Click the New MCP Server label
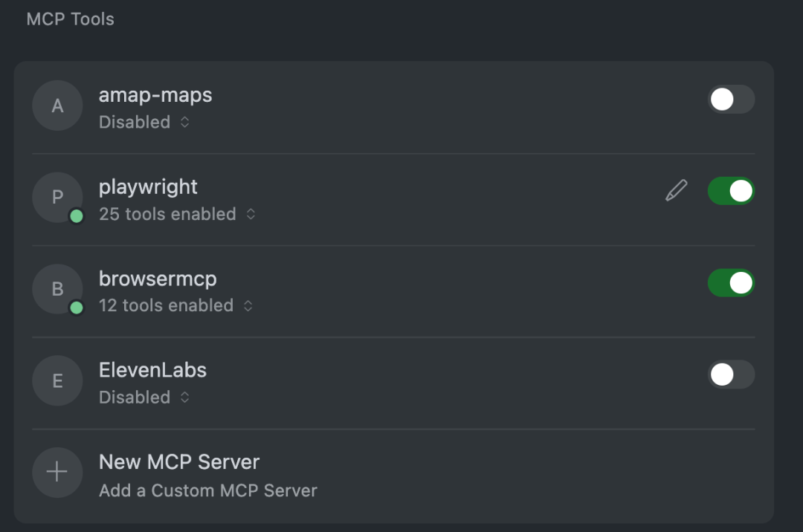The width and height of the screenshot is (803, 532). [x=179, y=461]
